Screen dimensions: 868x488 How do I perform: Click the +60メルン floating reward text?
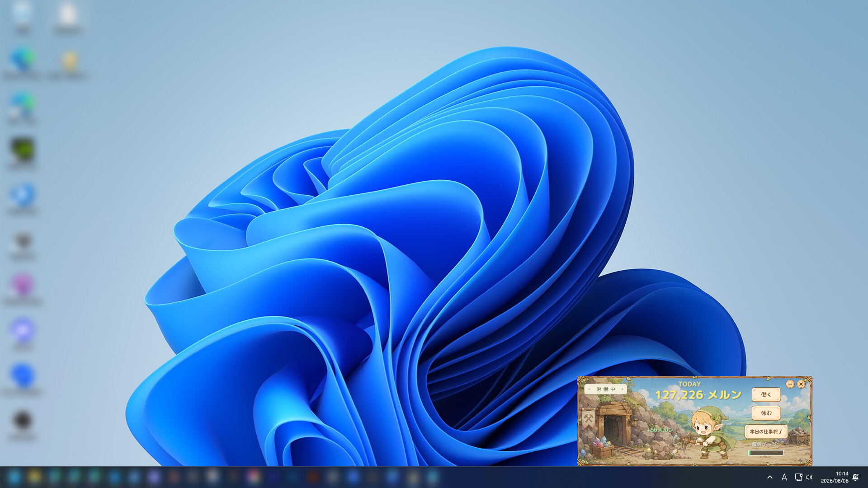coord(660,430)
